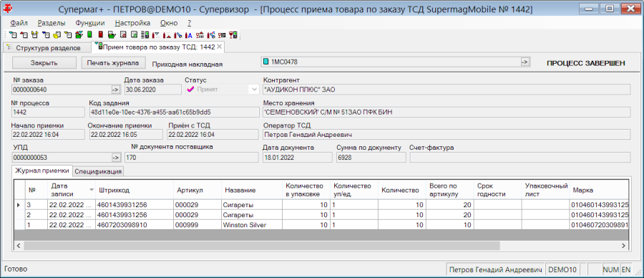Viewport: 644px width, 278px height.
Task: Switch to the Структура разделов tab
Action: pyautogui.click(x=47, y=48)
